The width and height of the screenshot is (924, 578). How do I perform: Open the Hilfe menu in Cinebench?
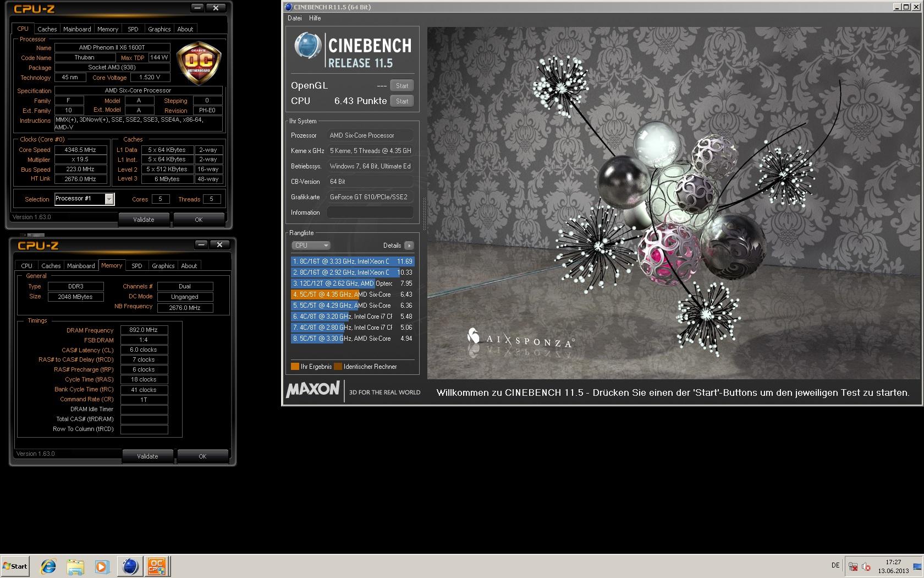coord(315,18)
